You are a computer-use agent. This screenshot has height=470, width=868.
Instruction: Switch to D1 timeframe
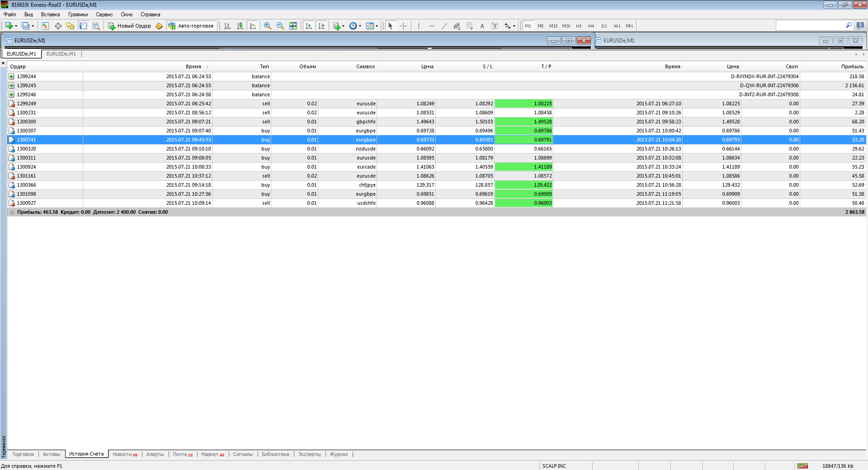pos(604,26)
